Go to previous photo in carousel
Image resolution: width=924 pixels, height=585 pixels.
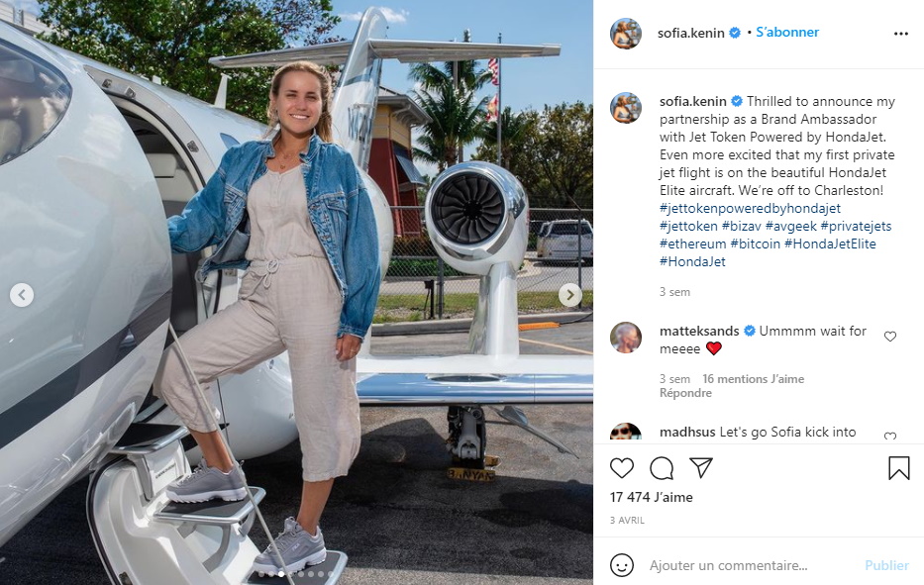point(22,295)
